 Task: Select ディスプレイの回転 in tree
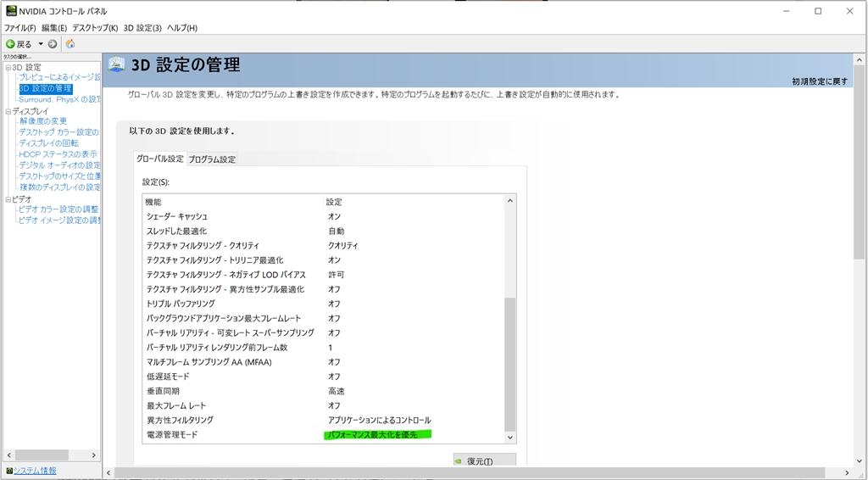(48, 143)
